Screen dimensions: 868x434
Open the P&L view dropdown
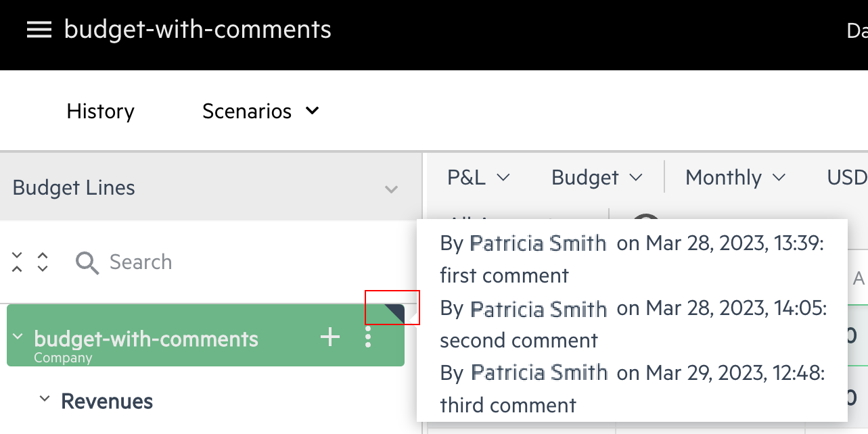[478, 178]
